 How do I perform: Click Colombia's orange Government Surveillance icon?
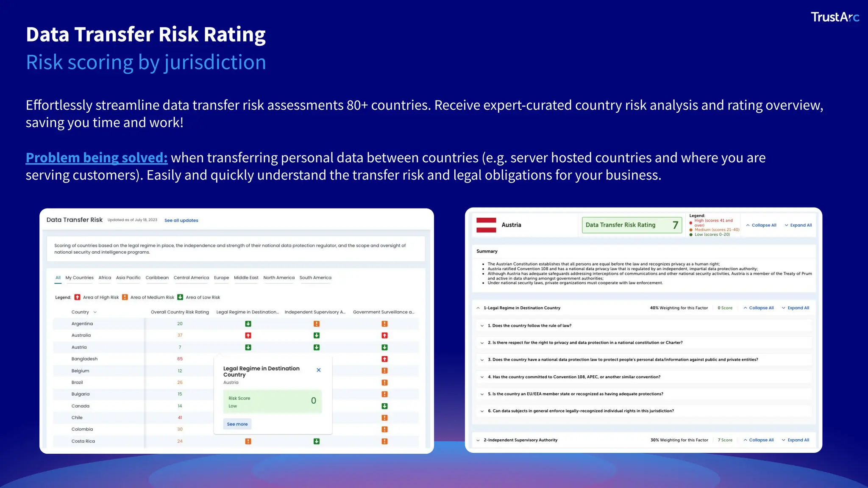pos(384,429)
